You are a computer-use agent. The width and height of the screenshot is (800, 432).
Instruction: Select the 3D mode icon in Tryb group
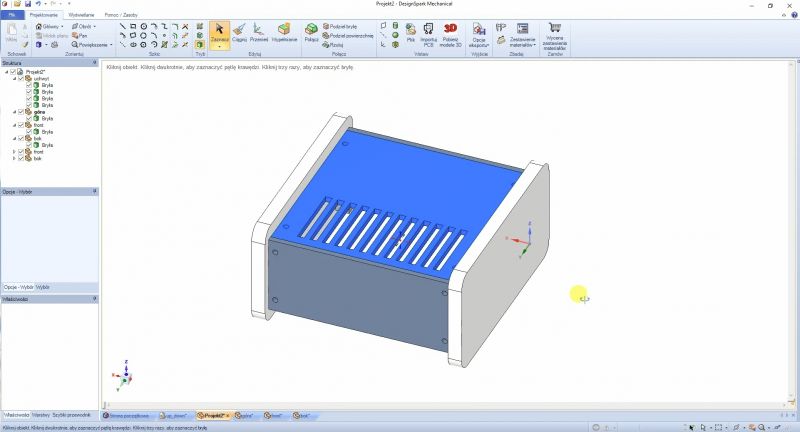tap(199, 45)
